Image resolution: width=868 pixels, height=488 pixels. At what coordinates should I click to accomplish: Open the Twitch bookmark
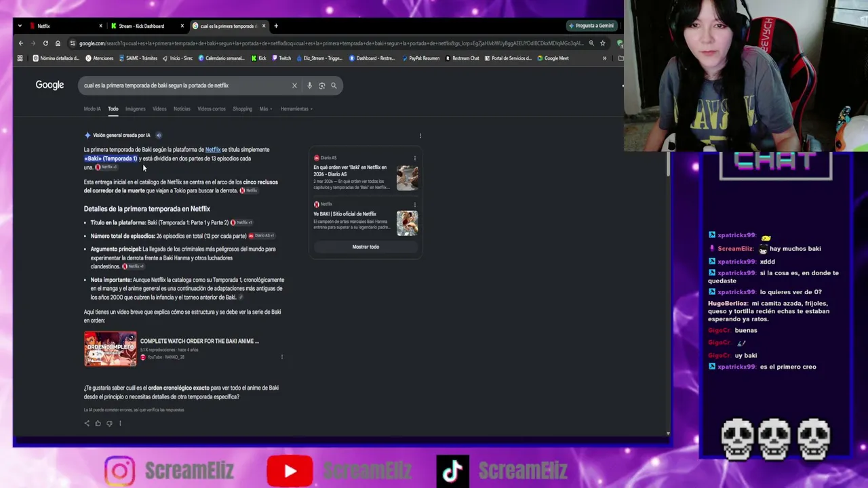click(x=281, y=58)
